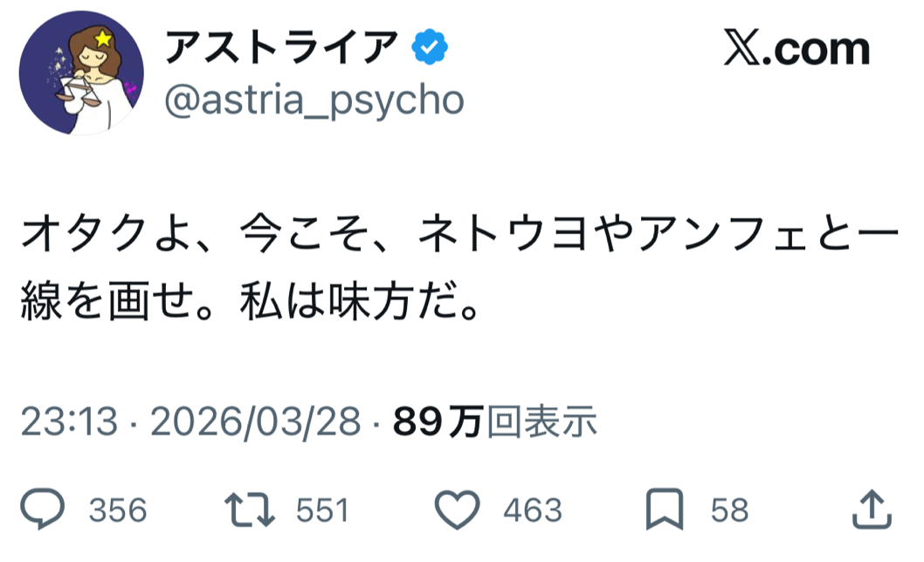Click the 回表示 views label
The image size is (924, 562).
tap(541, 423)
